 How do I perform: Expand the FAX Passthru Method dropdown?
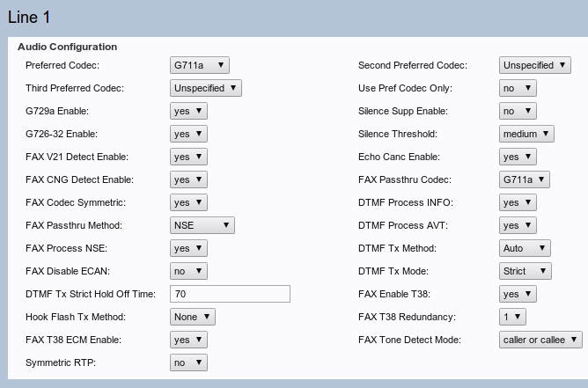tap(202, 225)
